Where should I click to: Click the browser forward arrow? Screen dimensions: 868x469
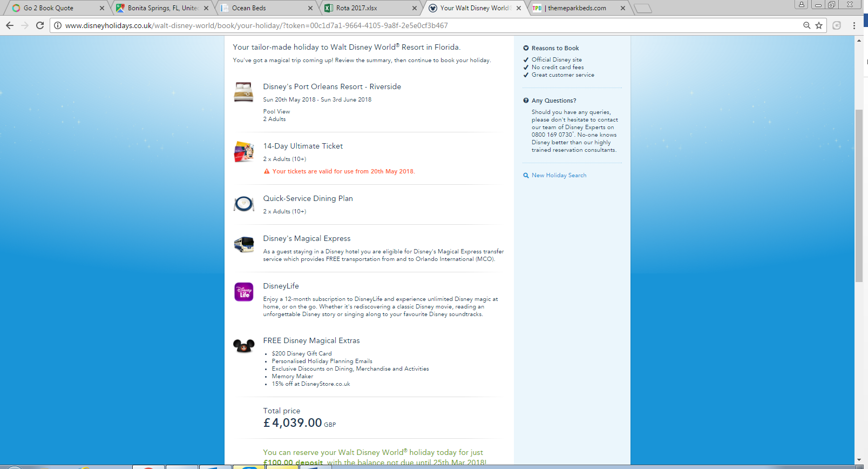tap(25, 25)
